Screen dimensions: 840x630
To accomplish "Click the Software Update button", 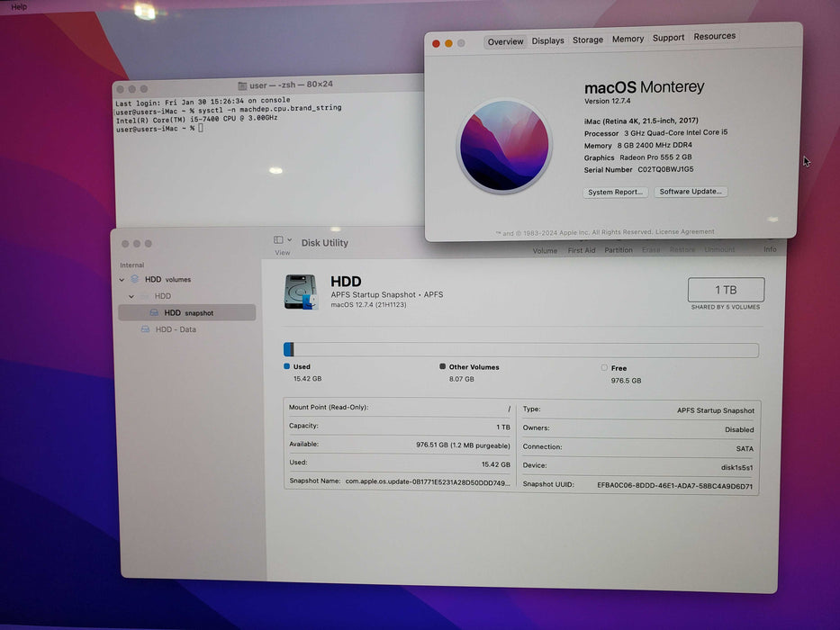I will click(690, 191).
